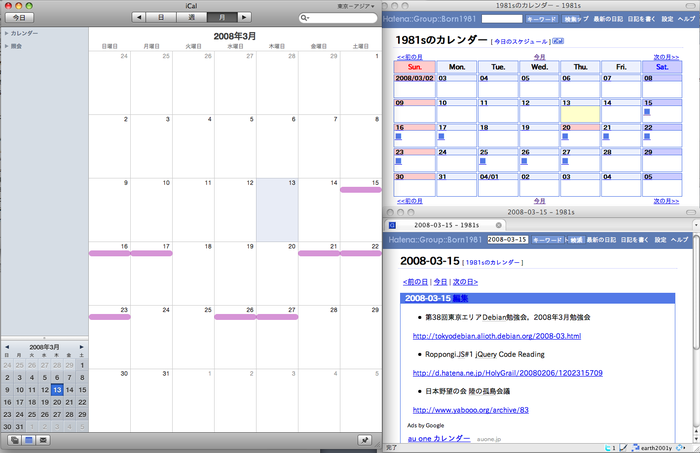Image resolution: width=700 pixels, height=453 pixels.
Task: Open the blue entry icon on Hatena calendar day 20
Action: point(565,136)
